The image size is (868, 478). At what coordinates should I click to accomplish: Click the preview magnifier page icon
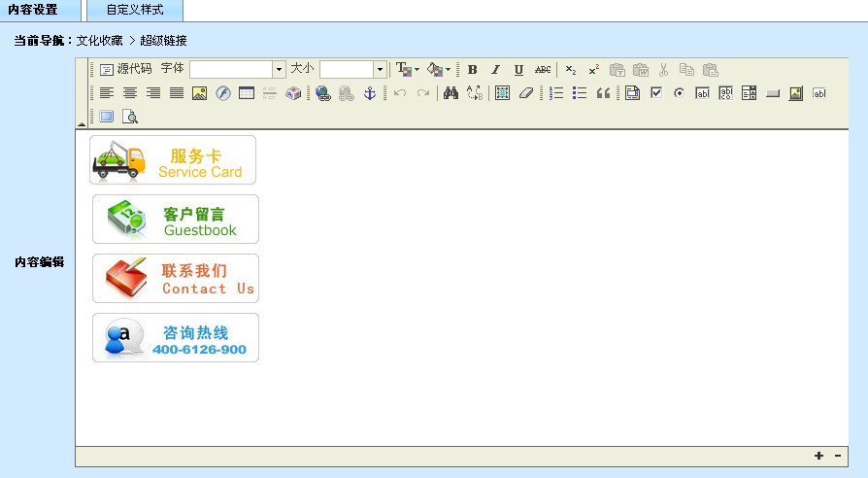click(x=129, y=117)
